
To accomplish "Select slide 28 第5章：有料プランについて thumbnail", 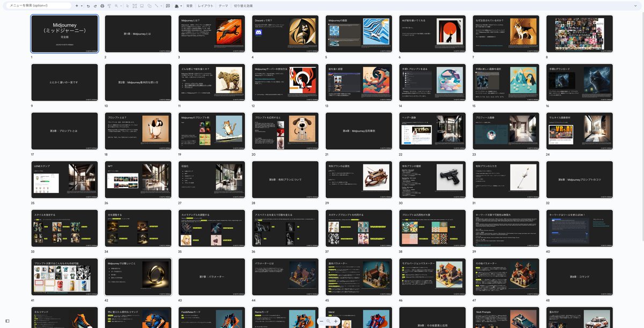I will [285, 180].
